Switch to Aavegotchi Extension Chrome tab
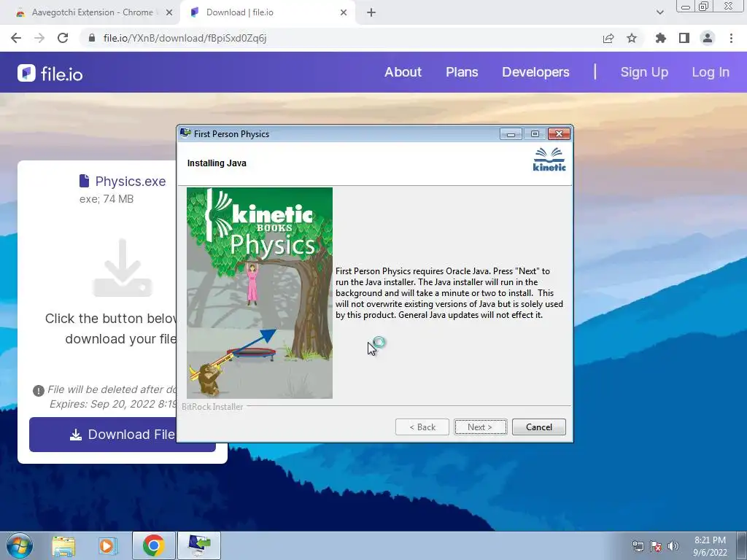The image size is (747, 560). tap(92, 12)
